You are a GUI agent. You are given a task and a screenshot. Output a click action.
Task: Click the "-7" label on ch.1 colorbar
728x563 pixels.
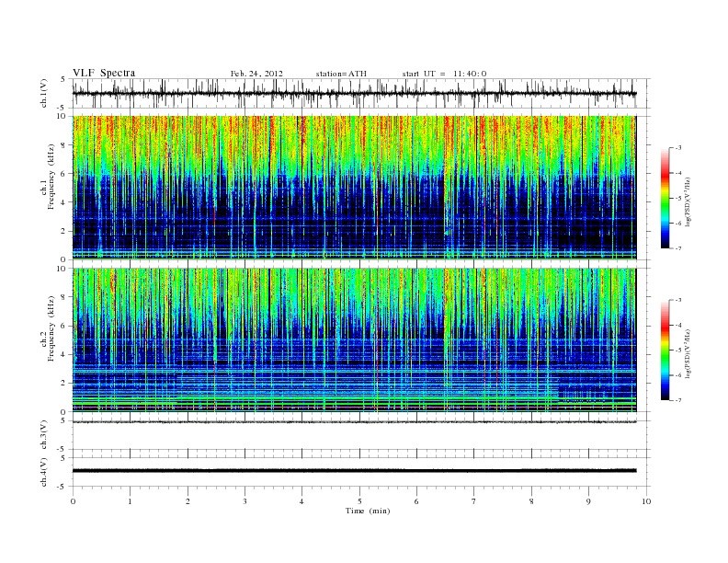point(678,248)
